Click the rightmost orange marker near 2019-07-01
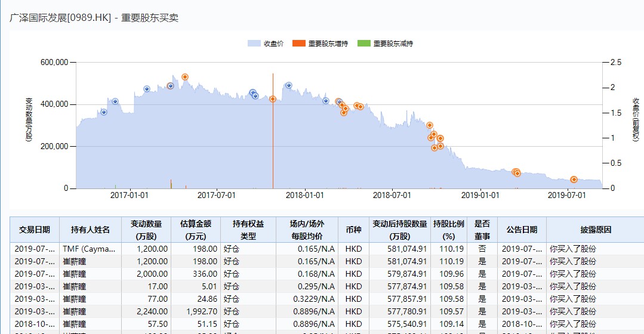Screen dimensions: 644x334 574,180
